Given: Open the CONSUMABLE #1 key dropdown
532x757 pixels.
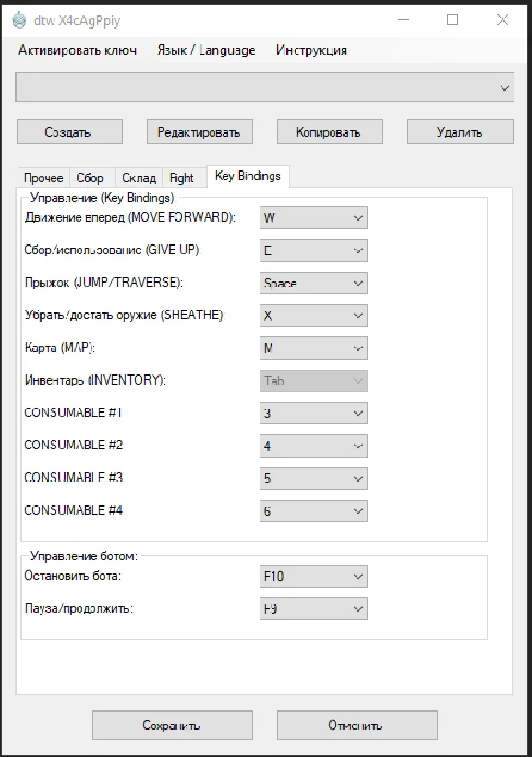Looking at the screenshot, I should pyautogui.click(x=313, y=413).
